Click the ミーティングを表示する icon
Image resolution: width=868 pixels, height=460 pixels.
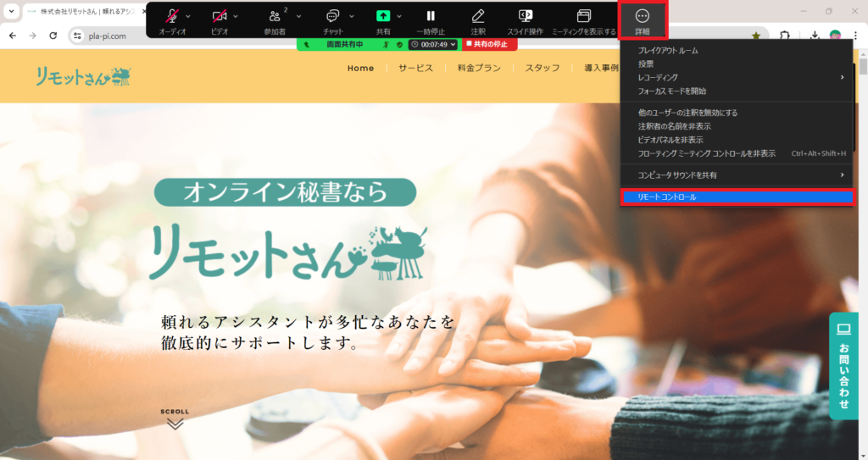click(x=583, y=16)
